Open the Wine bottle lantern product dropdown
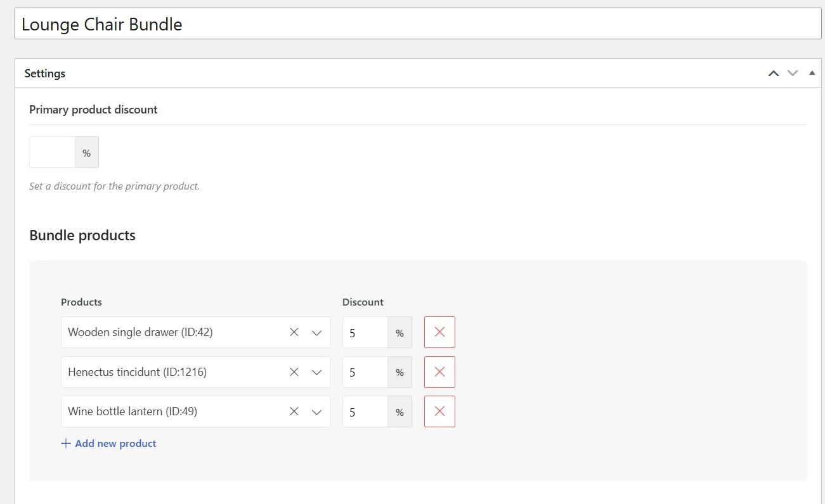This screenshot has height=504, width=825. [x=317, y=411]
